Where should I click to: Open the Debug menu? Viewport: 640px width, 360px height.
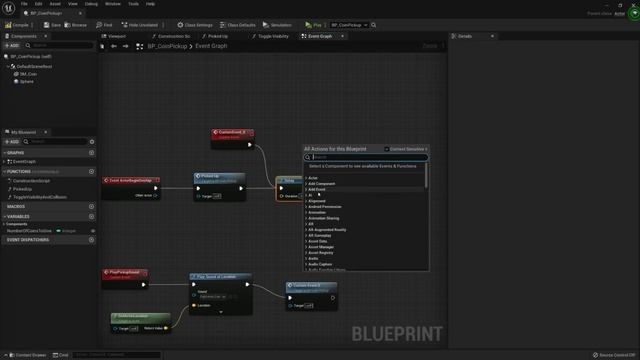click(x=91, y=4)
